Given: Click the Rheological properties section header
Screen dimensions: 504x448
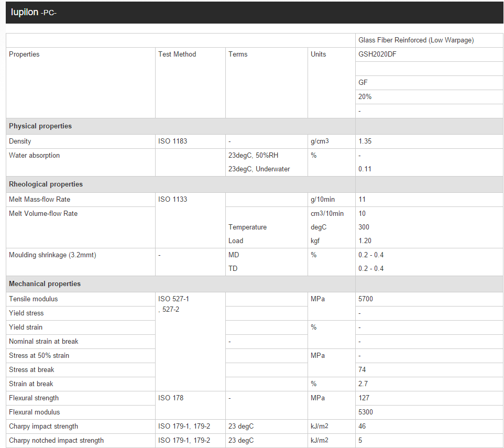Looking at the screenshot, I should 46,184.
